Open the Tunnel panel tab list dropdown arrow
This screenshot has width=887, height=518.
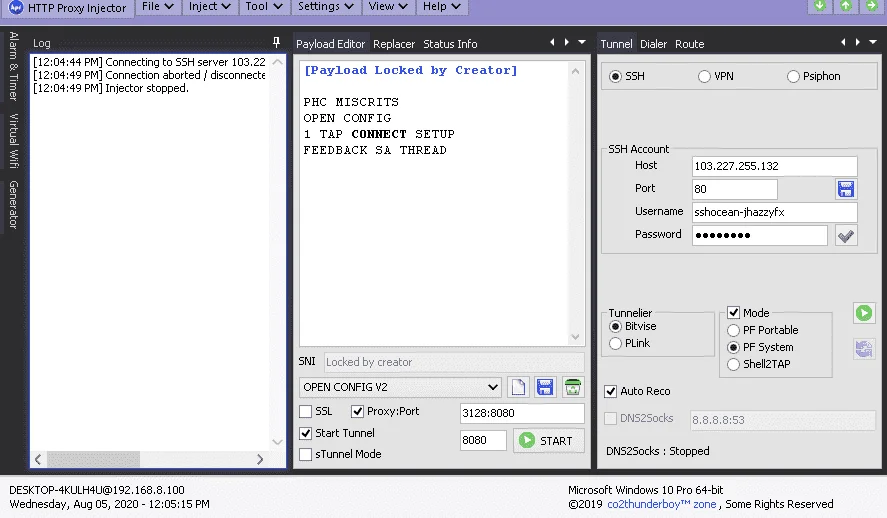point(873,42)
